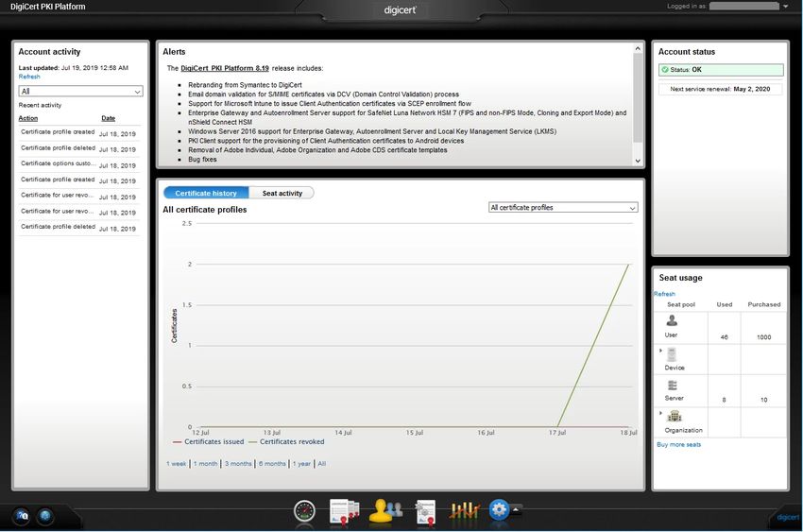Open the DigiCert PKI Platform 8.19 link
The height and width of the screenshot is (532, 803).
(225, 68)
